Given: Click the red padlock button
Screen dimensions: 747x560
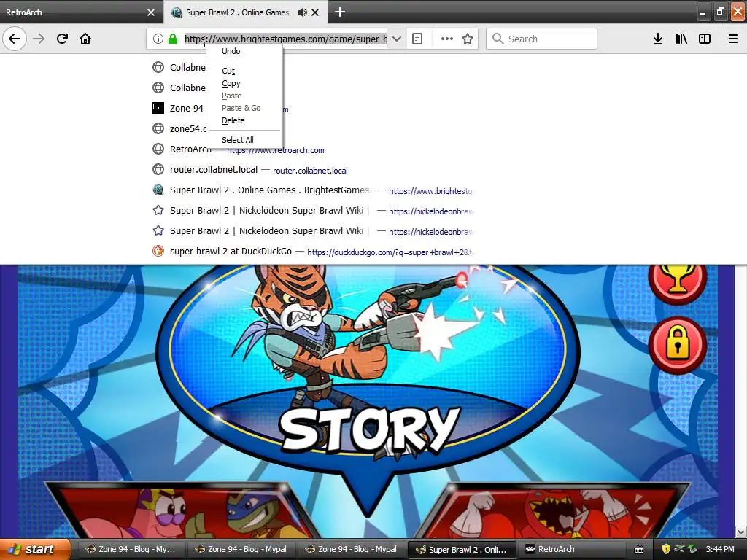Looking at the screenshot, I should click(678, 345).
